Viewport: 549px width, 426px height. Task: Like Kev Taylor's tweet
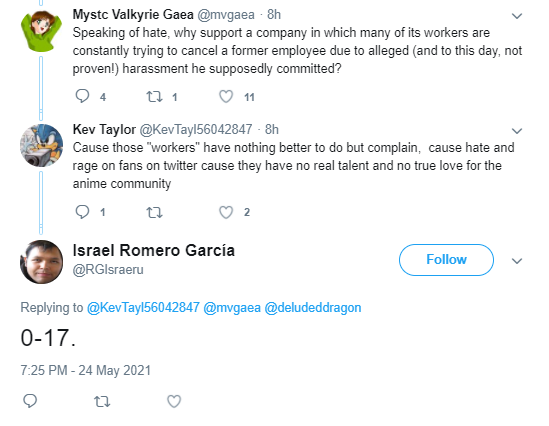point(226,212)
